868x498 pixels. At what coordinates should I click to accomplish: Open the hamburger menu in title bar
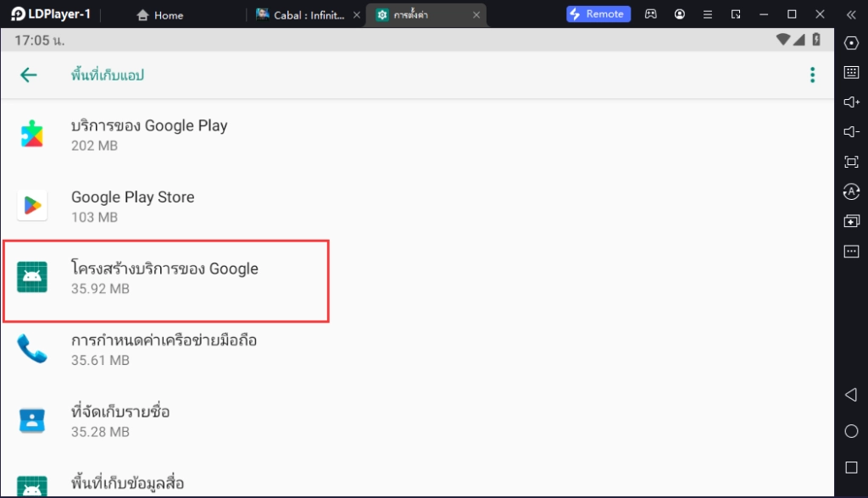(708, 14)
